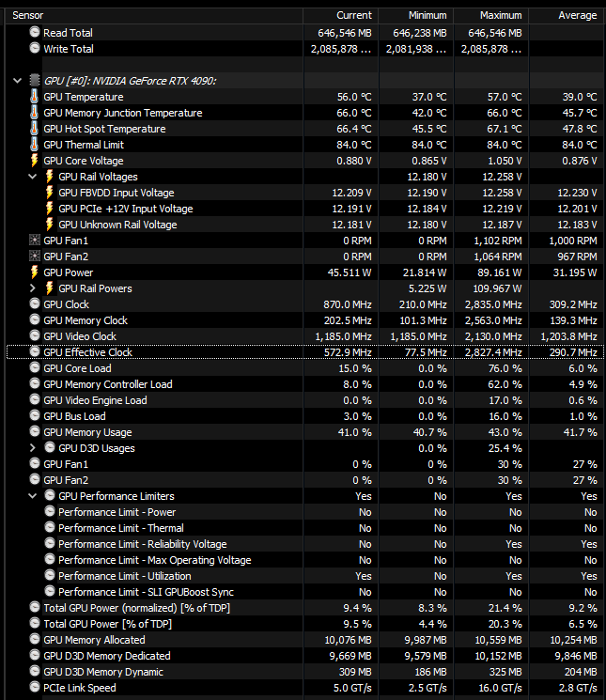Select Performance Limit - SLI GPUBoost Sync row

pos(305,592)
